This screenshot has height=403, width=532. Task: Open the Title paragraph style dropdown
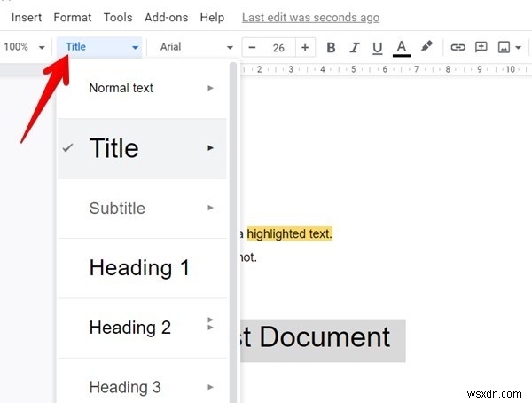pos(99,47)
